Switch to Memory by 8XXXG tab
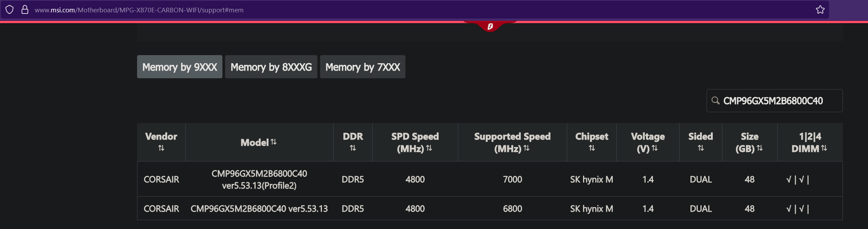 point(271,67)
